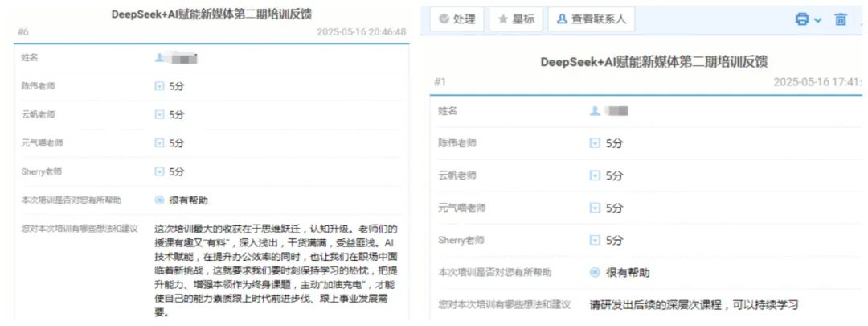
Task: Click the 元气嗯老师 score icon in feedback #1
Action: (595, 208)
